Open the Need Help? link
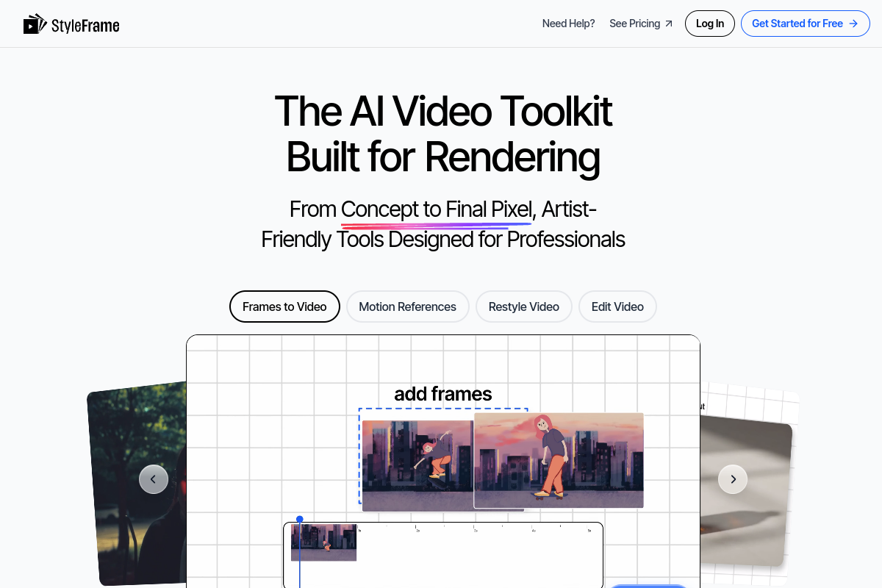The image size is (882, 588). 568,24
